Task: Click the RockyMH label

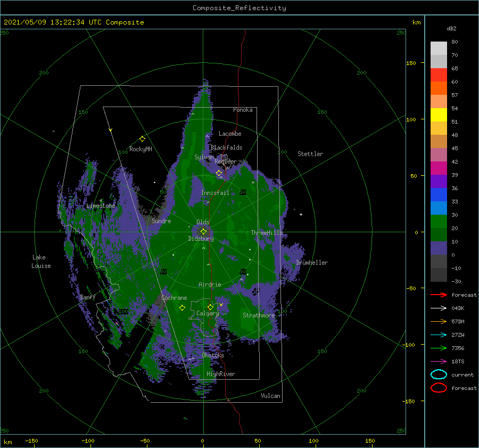Action: [141, 149]
